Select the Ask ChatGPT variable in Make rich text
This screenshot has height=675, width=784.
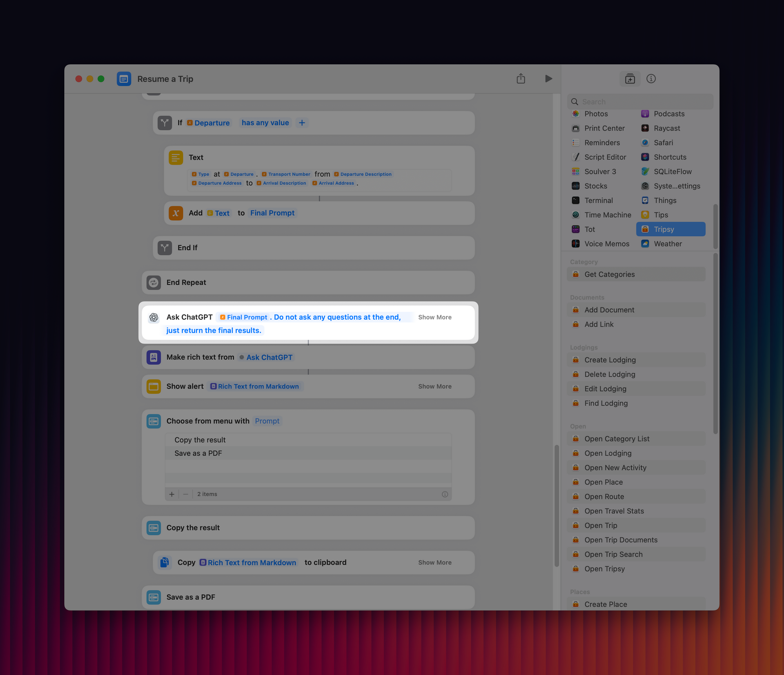(x=266, y=357)
